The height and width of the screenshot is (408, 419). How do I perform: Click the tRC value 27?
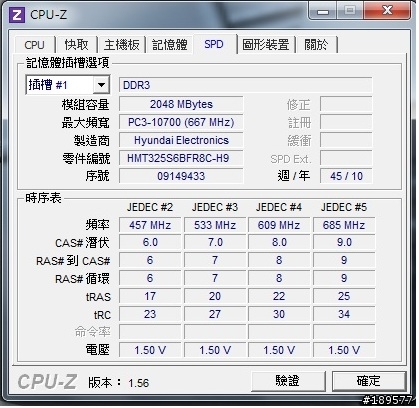(x=215, y=314)
